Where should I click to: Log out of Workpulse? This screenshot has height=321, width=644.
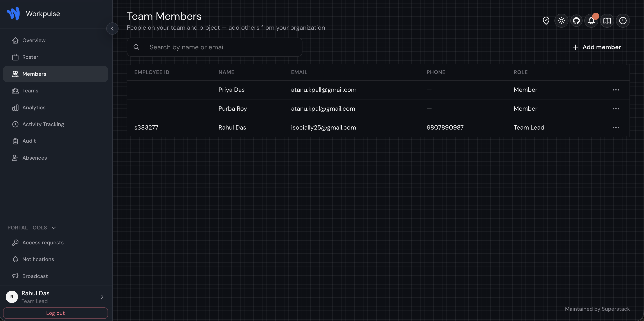[56, 313]
